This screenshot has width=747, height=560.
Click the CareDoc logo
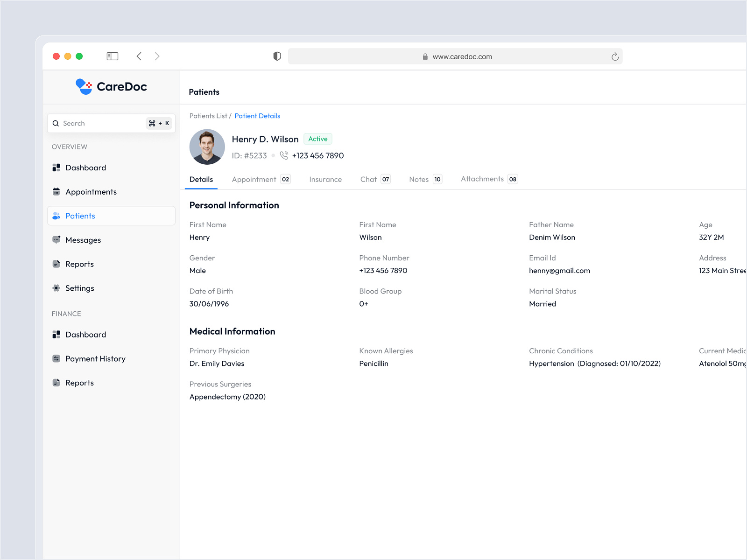pos(111,86)
